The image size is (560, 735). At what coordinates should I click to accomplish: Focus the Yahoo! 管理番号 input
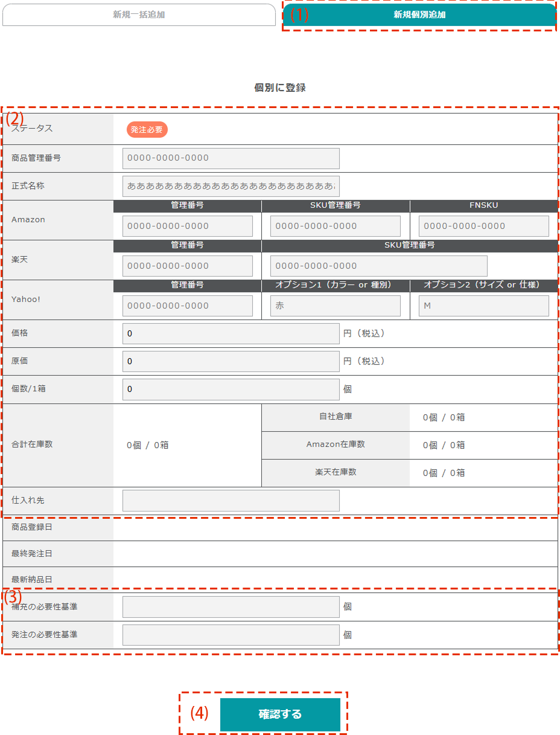pyautogui.click(x=187, y=306)
